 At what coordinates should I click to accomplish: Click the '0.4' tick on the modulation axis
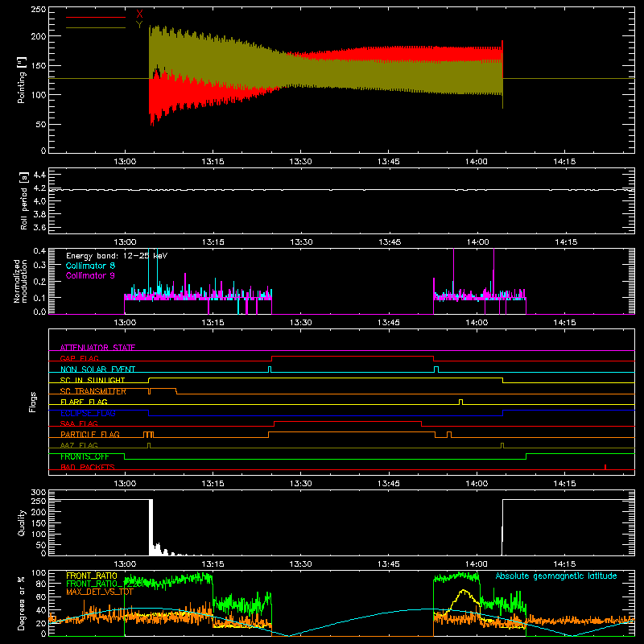39,250
